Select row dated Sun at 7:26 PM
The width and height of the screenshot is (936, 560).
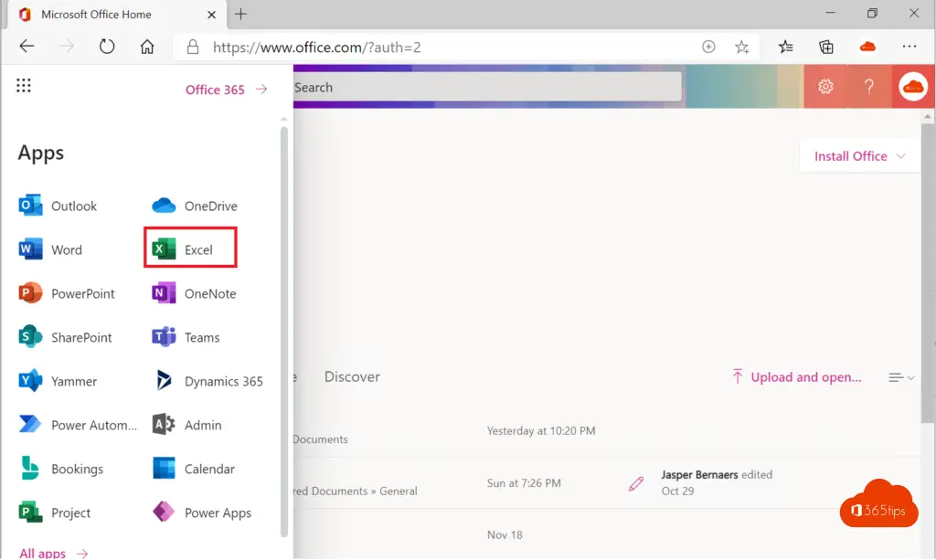coord(606,483)
